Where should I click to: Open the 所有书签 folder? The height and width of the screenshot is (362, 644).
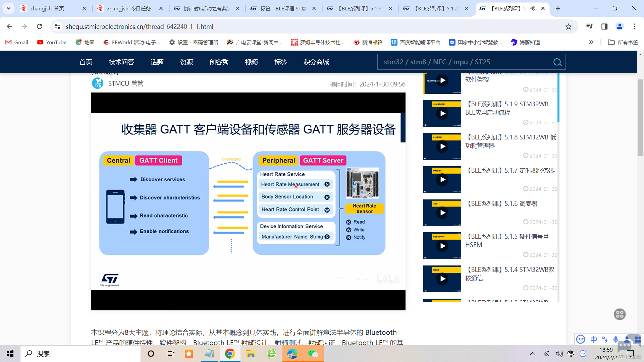click(x=623, y=42)
